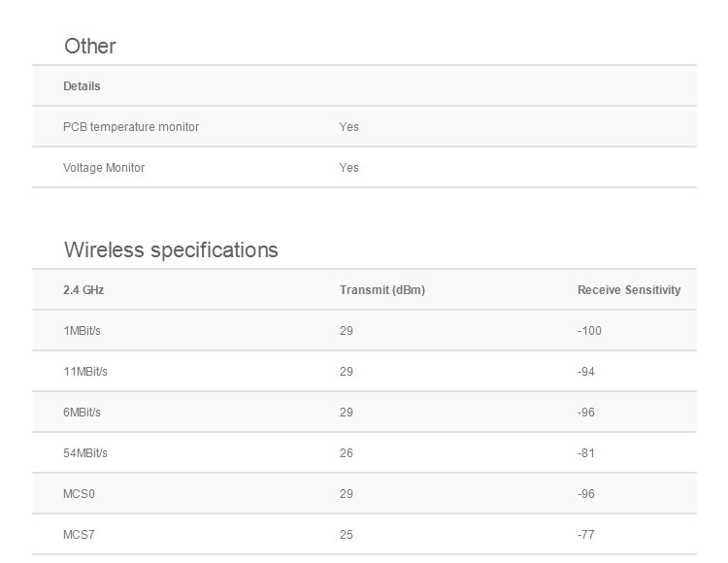Select the 6MBit/s row label
This screenshot has width=728, height=563.
(82, 413)
